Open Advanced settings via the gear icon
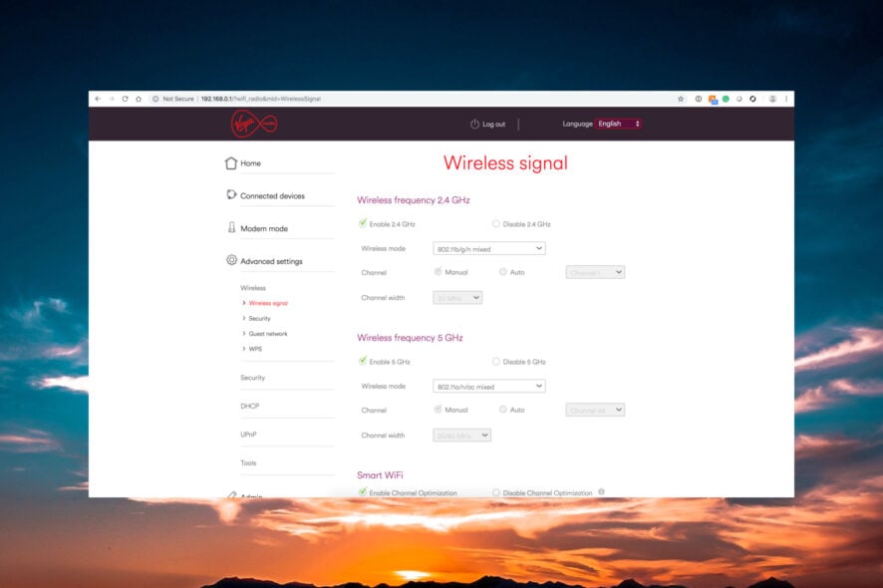The width and height of the screenshot is (883, 588). [230, 260]
